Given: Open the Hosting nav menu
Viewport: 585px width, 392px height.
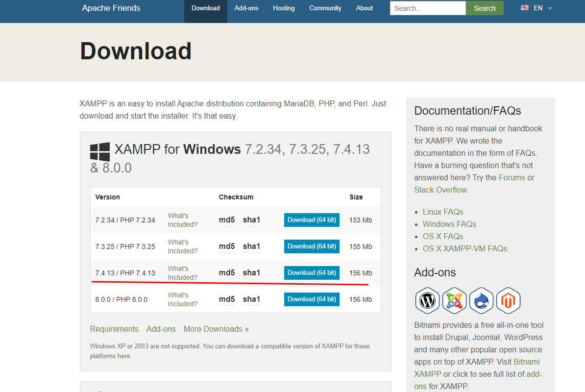Looking at the screenshot, I should tap(284, 8).
